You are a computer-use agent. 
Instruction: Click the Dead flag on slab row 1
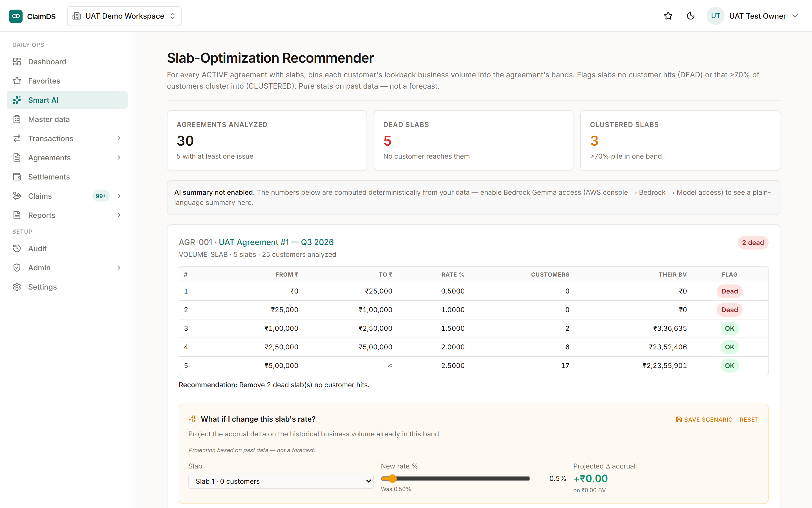[729, 291]
